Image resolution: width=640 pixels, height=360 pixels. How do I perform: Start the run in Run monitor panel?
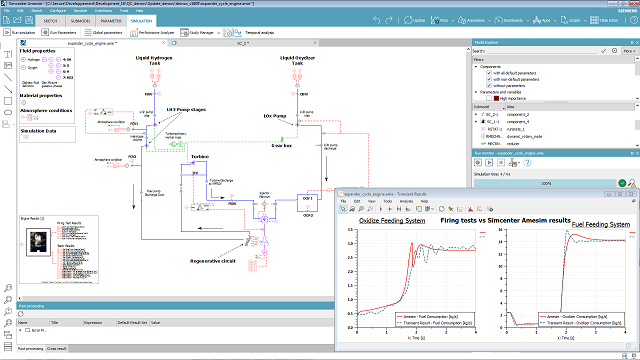[489, 162]
